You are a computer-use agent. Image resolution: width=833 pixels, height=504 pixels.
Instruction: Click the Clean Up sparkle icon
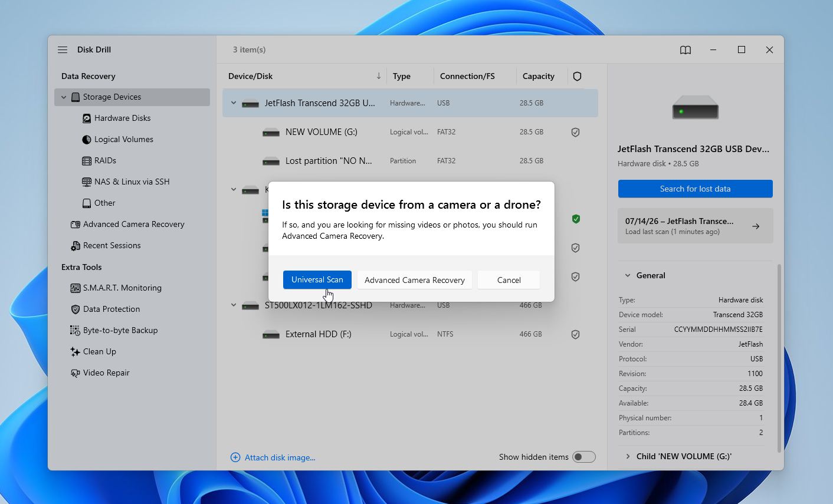(x=76, y=352)
